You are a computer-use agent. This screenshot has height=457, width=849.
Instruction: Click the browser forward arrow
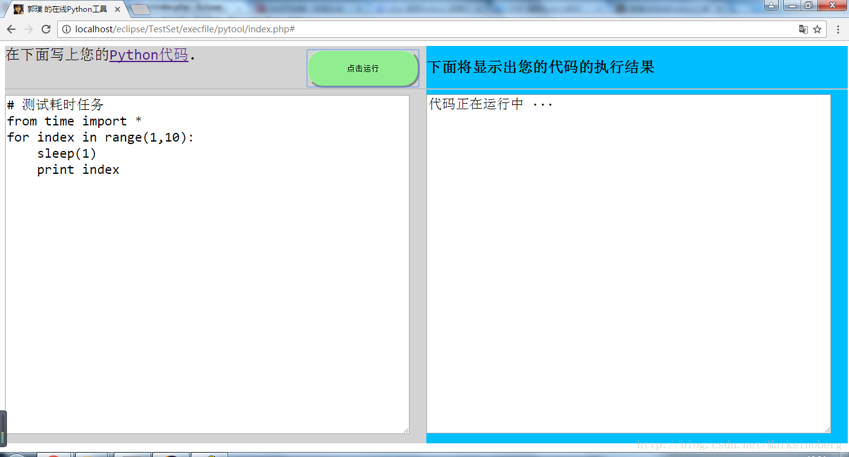28,29
